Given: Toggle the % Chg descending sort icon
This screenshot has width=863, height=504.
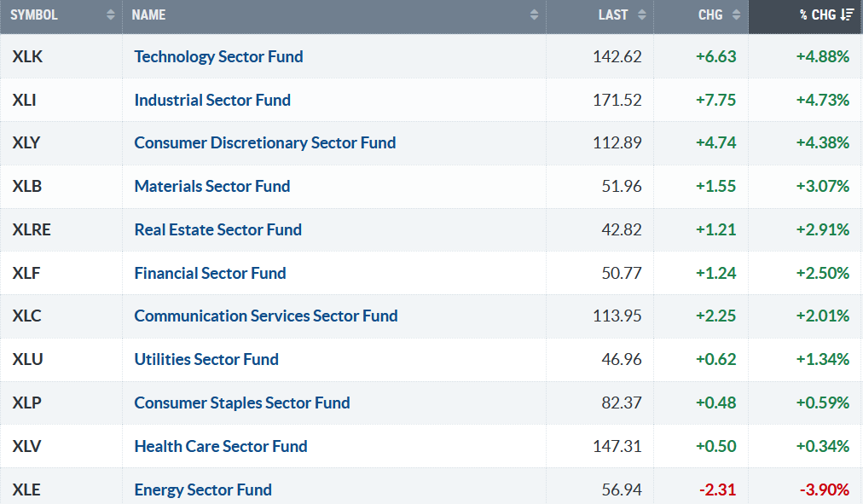Looking at the screenshot, I should click(845, 15).
